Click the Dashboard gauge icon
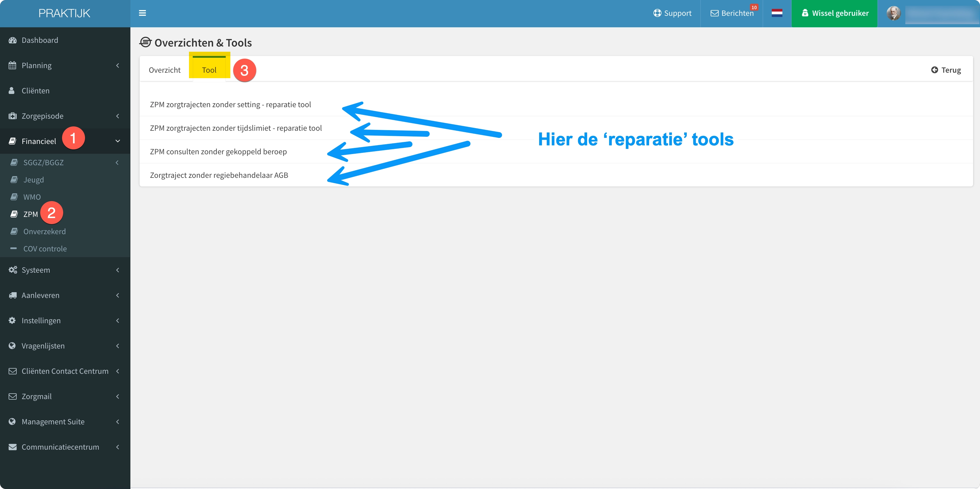Screen dimensions: 980x489 pos(13,40)
